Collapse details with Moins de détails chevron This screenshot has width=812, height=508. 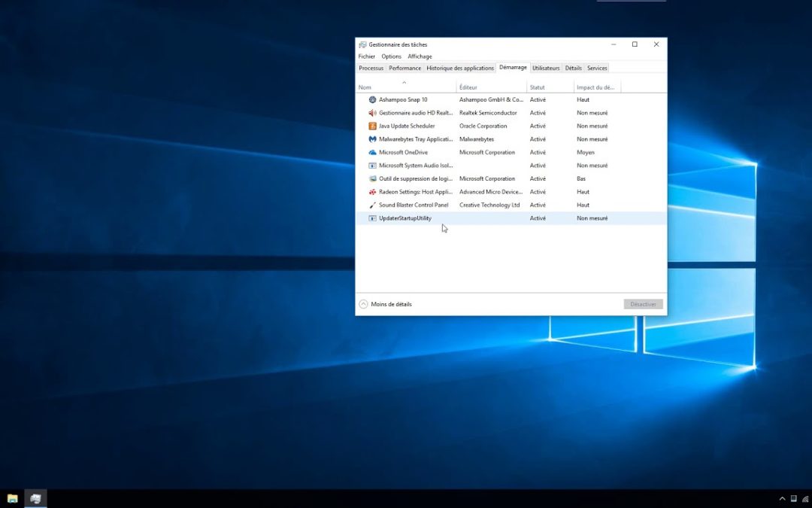(364, 304)
